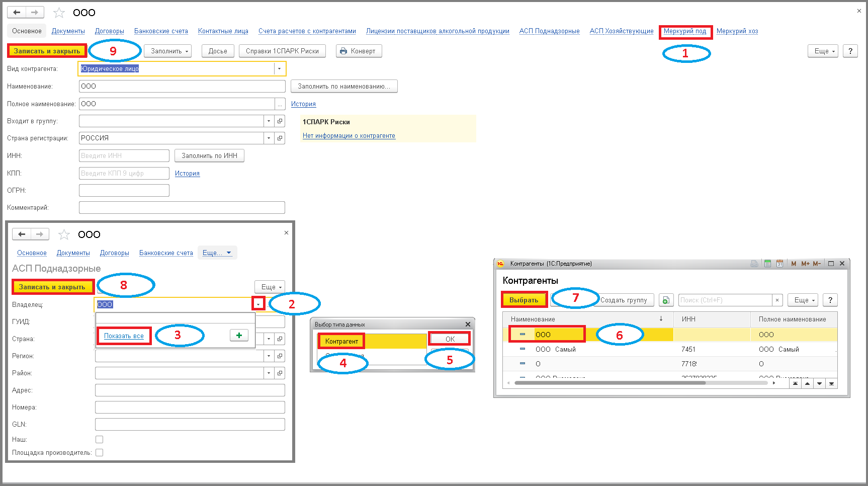Click the green plus create button in dropdown

pos(239,335)
